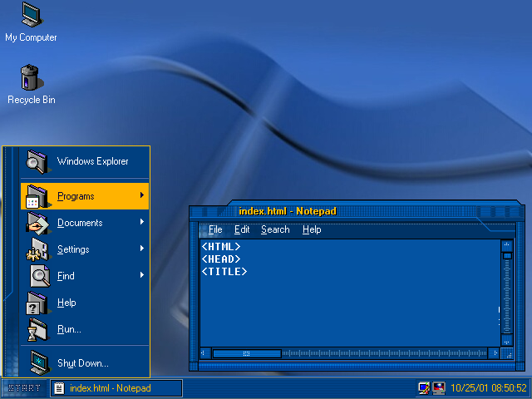
Task: Click the index.html - Notepad title bar
Action: [357, 211]
